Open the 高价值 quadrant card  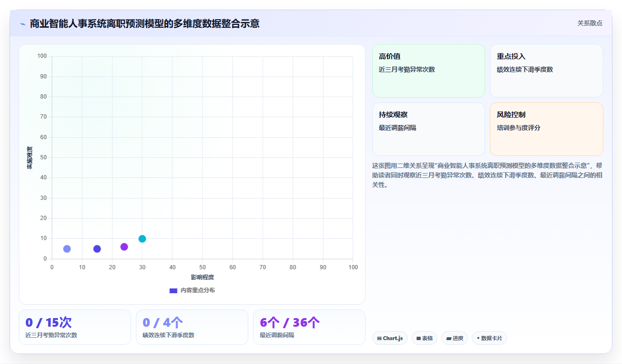pos(429,71)
